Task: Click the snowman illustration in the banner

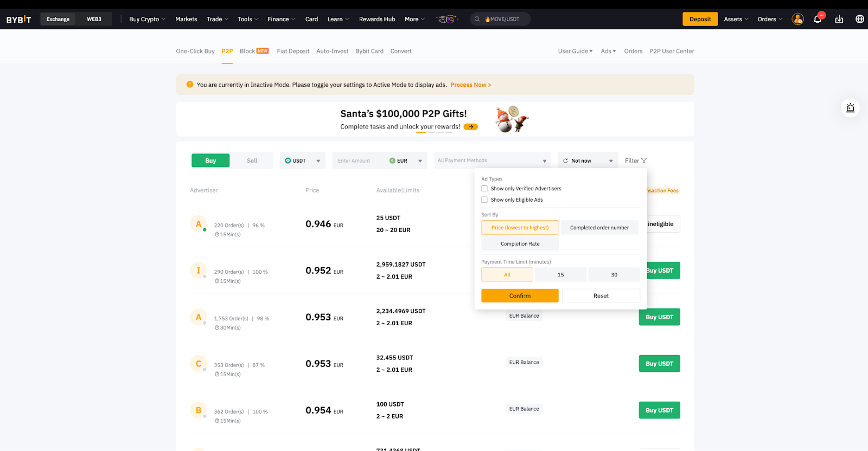Action: (512, 119)
